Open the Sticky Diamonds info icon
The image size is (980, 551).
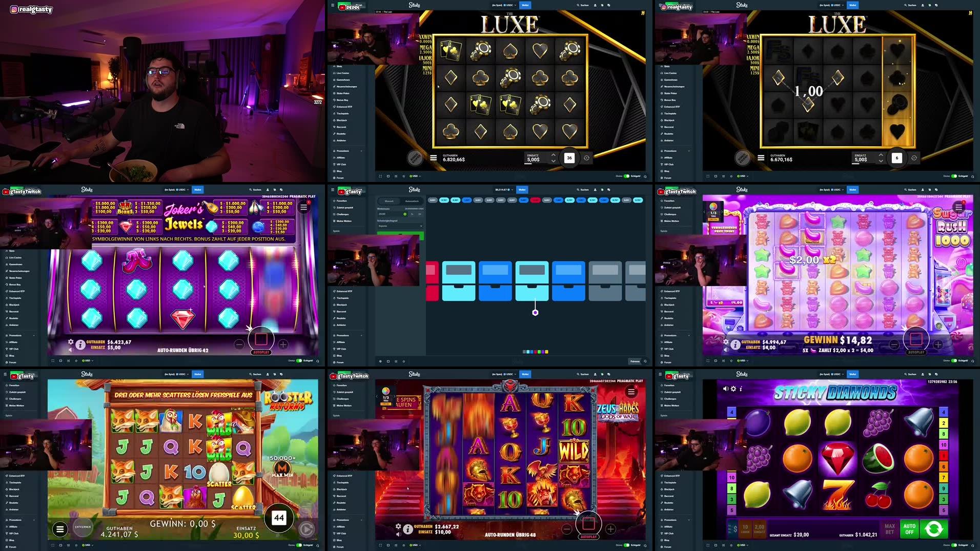coord(741,389)
